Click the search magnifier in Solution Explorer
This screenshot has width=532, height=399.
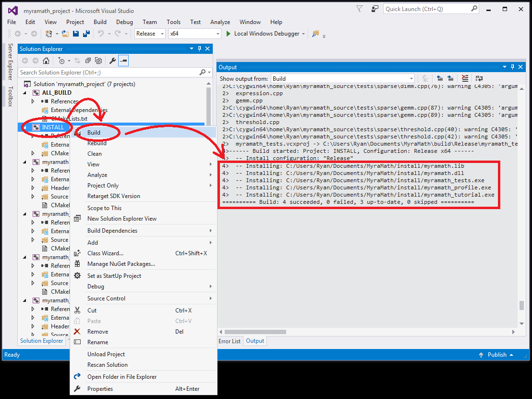pyautogui.click(x=203, y=72)
